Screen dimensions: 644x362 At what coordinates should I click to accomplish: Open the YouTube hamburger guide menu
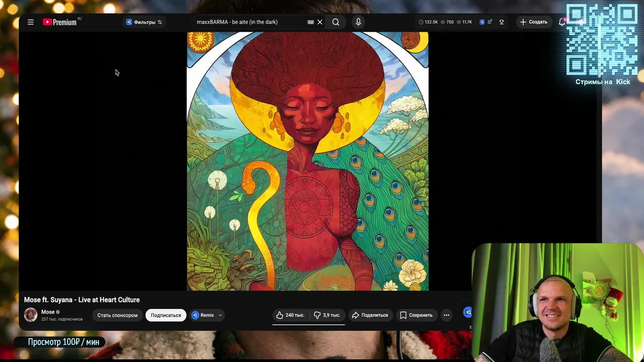(31, 22)
